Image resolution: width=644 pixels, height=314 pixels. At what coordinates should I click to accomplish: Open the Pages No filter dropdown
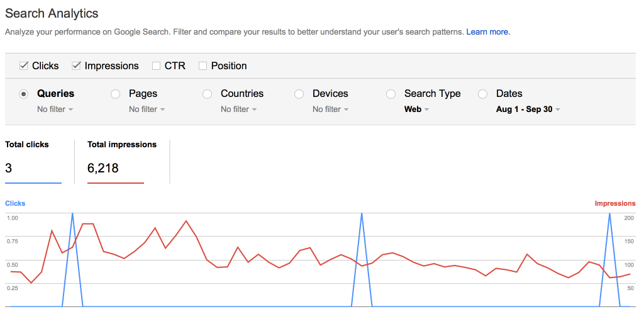coord(147,109)
